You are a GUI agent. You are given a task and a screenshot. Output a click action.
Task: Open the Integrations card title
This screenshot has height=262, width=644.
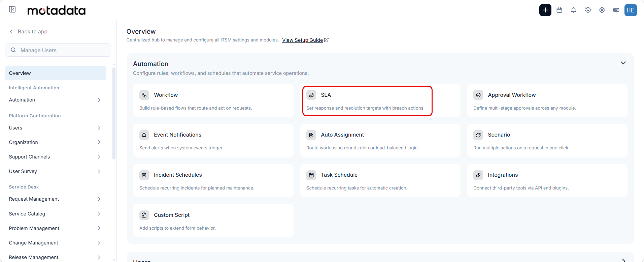(x=503, y=175)
